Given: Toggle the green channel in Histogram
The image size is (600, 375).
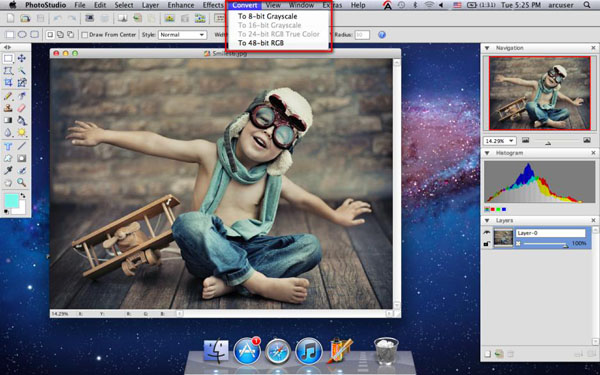Looking at the screenshot, I should tap(498, 209).
